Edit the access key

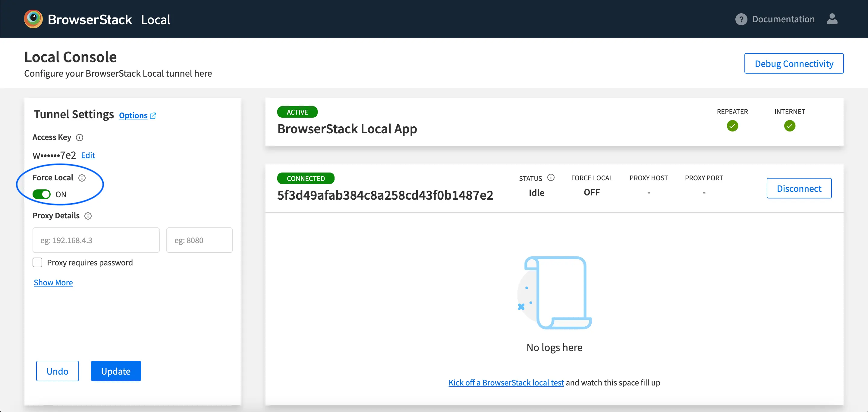pyautogui.click(x=88, y=155)
